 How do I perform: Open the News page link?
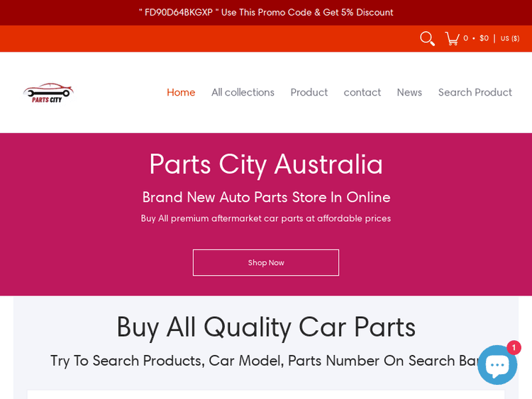[x=409, y=92]
